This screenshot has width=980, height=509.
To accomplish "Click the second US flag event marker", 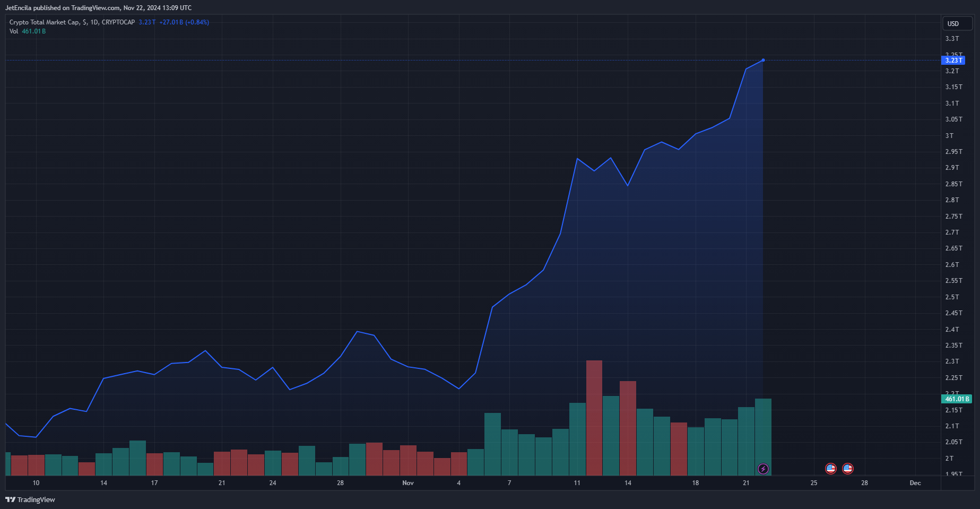I will point(847,469).
